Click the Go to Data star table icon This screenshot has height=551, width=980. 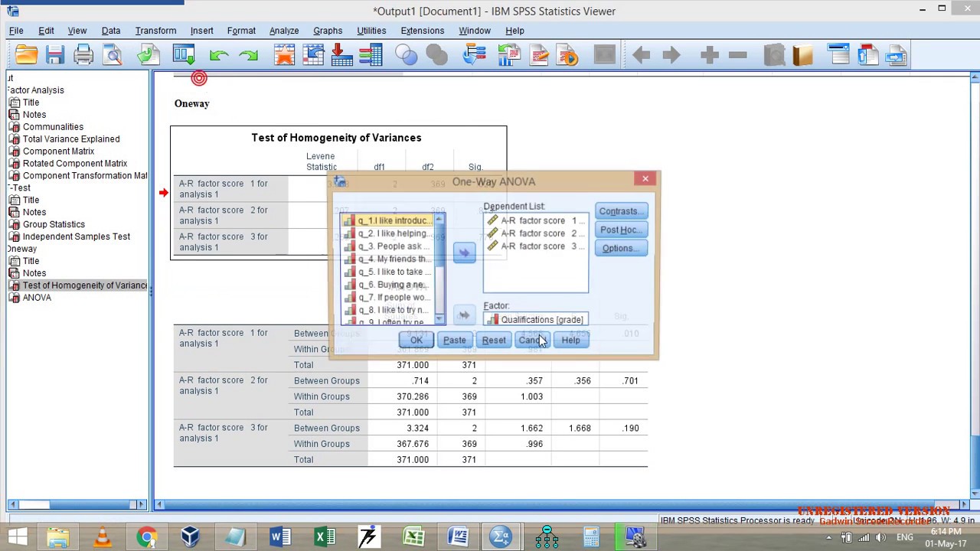284,55
